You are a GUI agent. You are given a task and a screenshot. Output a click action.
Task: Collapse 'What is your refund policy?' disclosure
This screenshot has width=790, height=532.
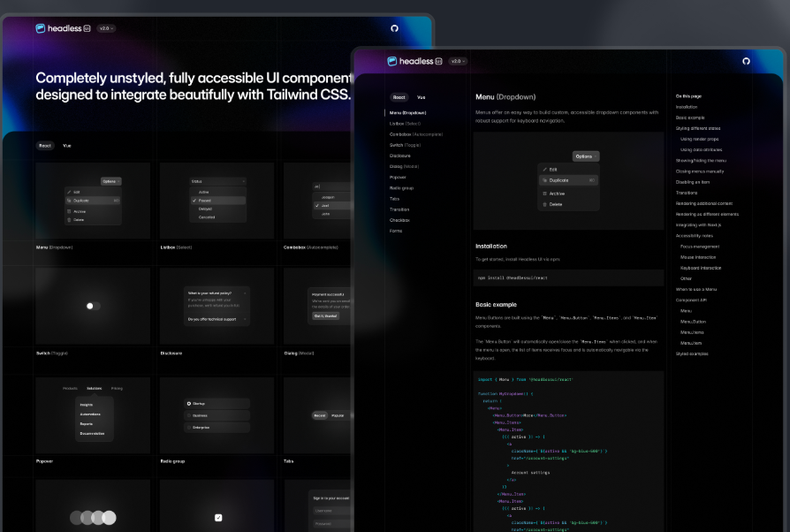point(217,293)
